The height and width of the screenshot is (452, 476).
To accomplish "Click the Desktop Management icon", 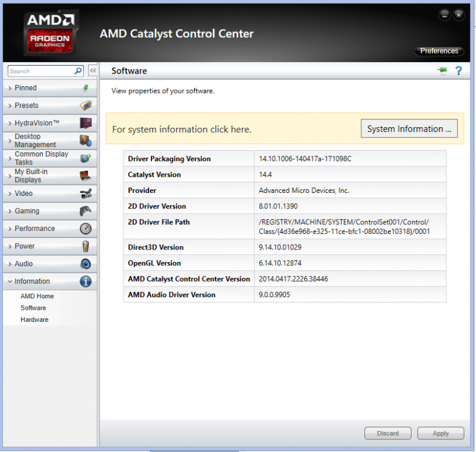I will (x=86, y=141).
